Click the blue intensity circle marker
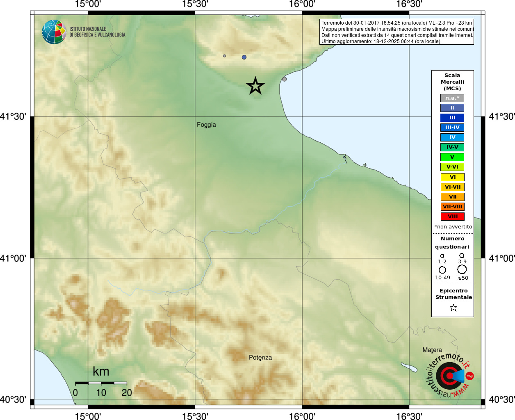Image resolution: width=515 pixels, height=420 pixels. (244, 57)
